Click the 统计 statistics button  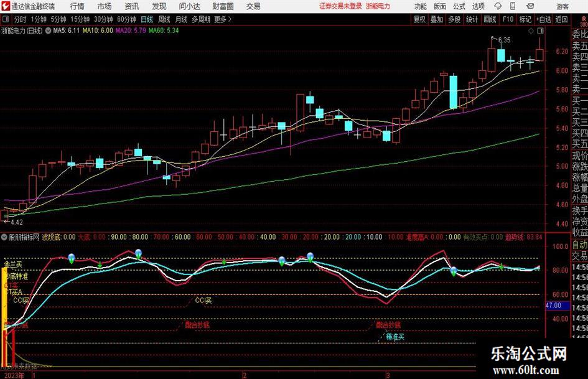[x=472, y=19]
